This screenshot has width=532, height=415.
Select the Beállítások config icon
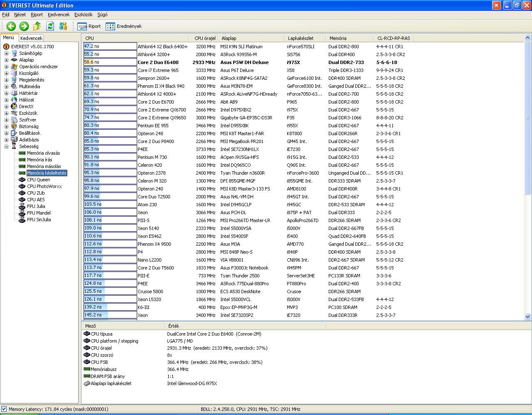(14, 133)
